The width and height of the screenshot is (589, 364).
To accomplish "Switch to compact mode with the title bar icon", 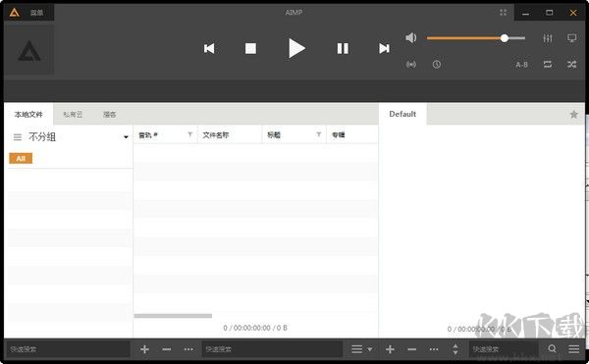I will 503,13.
